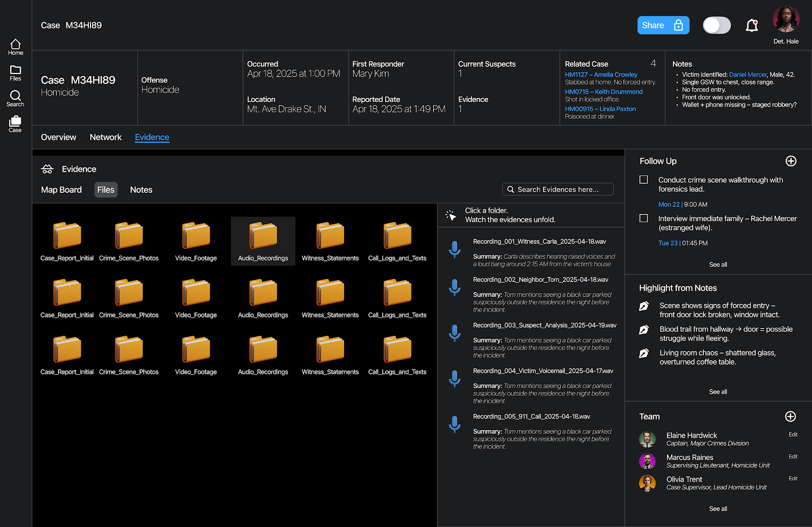
Task: Add a new Follow Up item
Action: tap(791, 161)
